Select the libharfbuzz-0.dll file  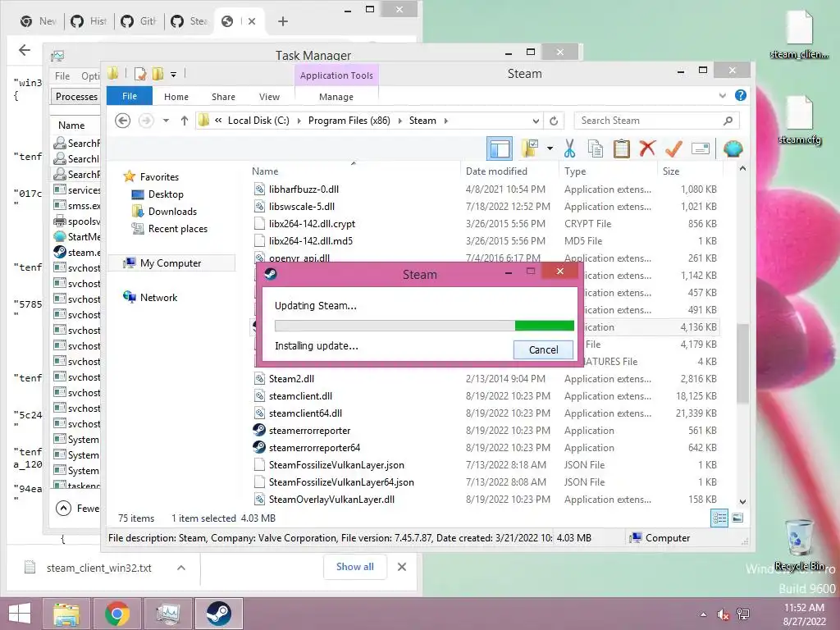point(304,189)
